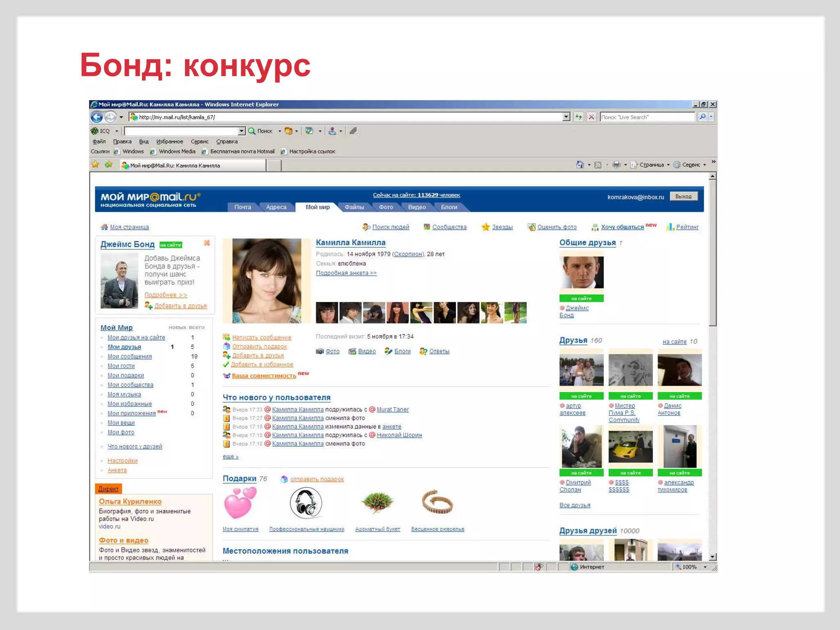Open Мои сообщения in Мой Мир sidebar
Viewport: 840px width, 630px height.
point(130,356)
